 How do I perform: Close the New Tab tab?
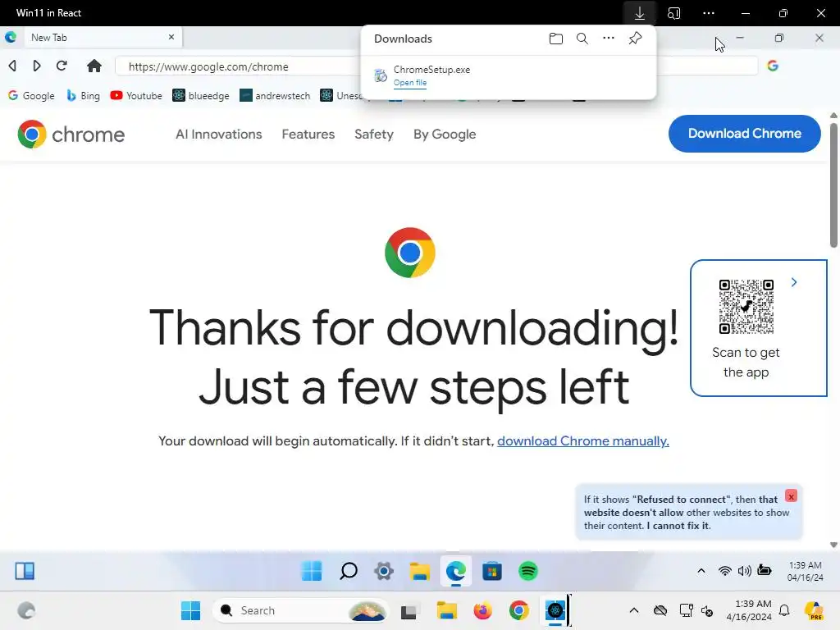coord(171,37)
